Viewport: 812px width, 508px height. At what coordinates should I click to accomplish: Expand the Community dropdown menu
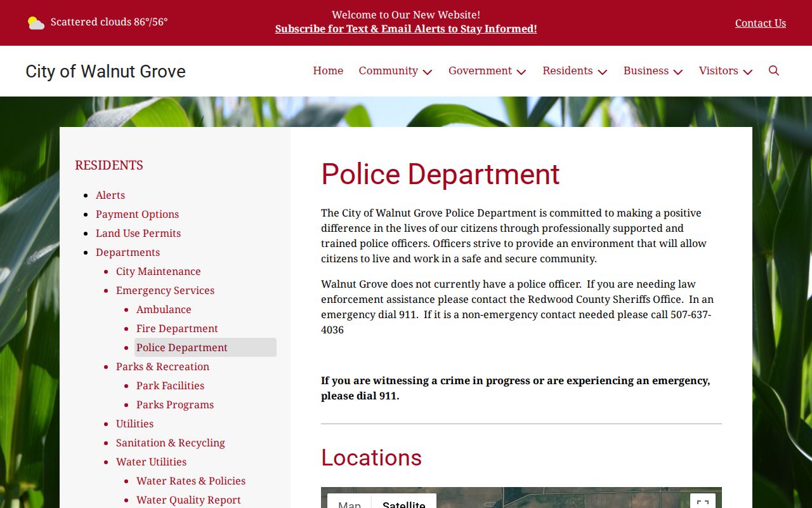[x=395, y=71]
